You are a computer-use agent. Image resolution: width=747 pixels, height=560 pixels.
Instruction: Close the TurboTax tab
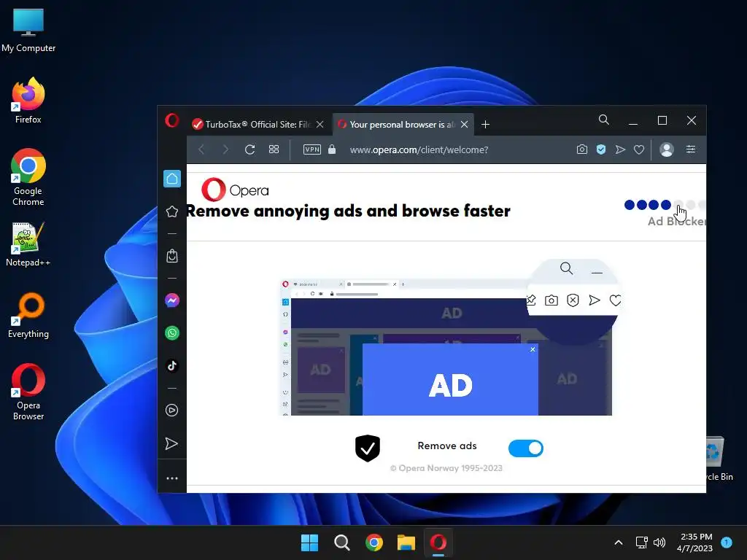(320, 124)
